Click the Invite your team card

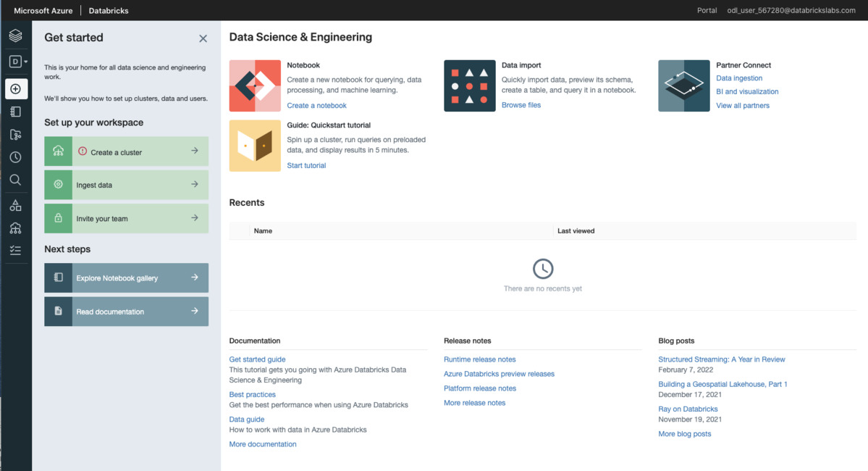[x=126, y=218]
